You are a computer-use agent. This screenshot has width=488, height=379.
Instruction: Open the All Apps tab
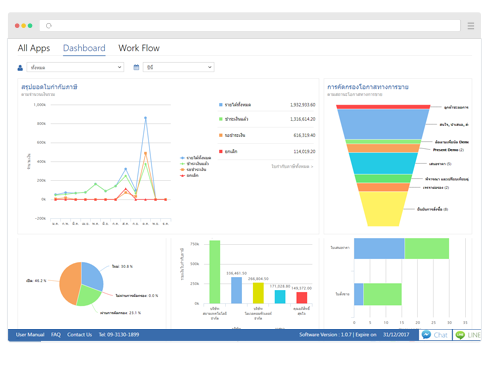[x=34, y=48]
